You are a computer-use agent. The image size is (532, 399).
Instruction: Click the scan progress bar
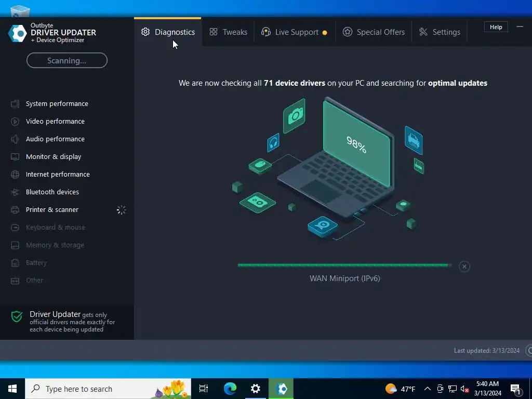tap(345, 265)
